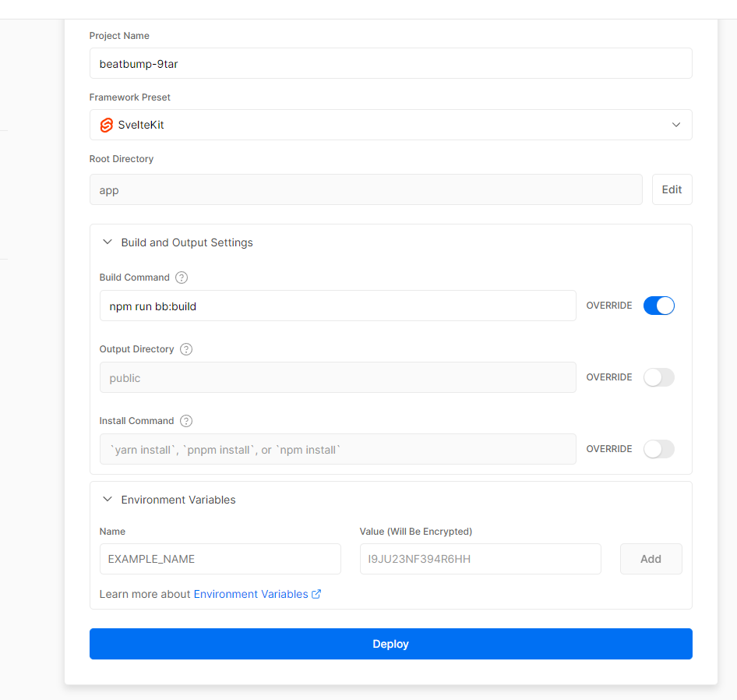The width and height of the screenshot is (737, 700).
Task: Click external link icon beside Environment Variables
Action: pos(316,594)
